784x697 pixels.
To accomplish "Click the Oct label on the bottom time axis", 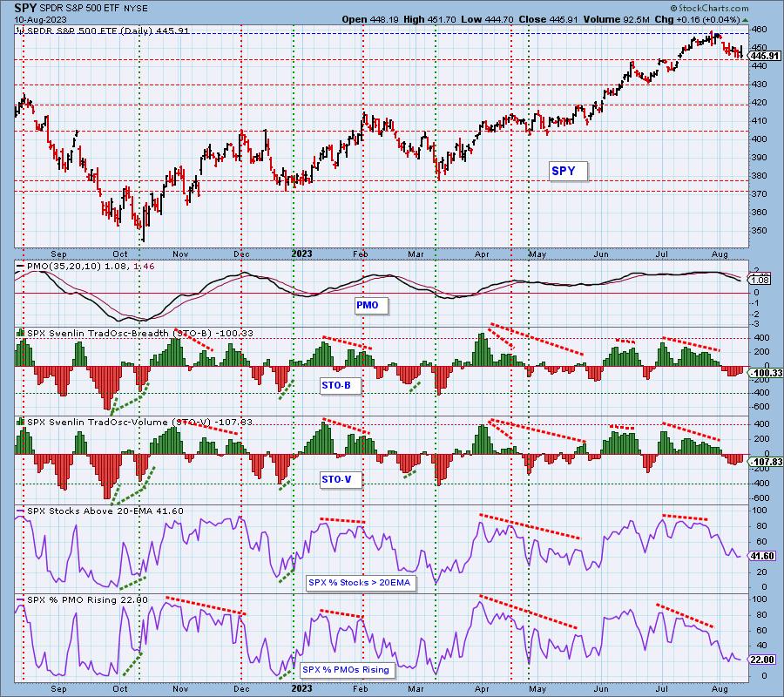I will (x=120, y=688).
